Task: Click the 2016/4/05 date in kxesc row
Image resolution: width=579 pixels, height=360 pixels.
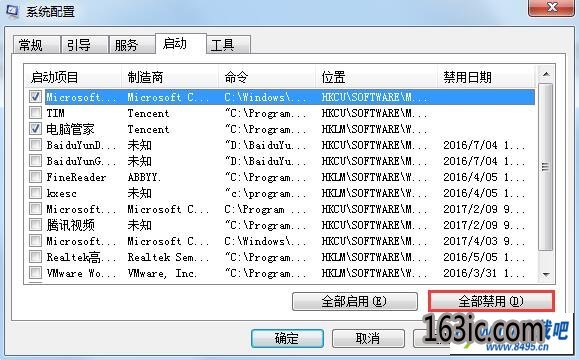Action: click(484, 193)
